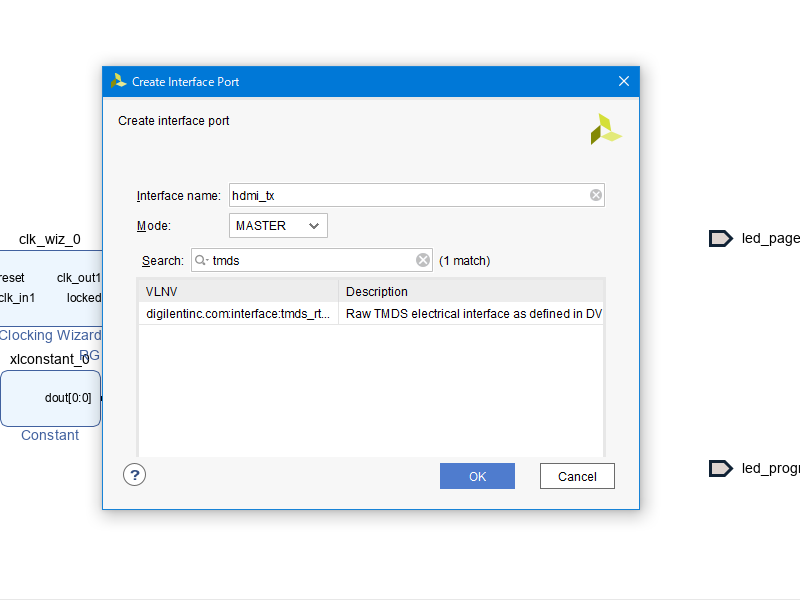Confirm the dialog with OK
Screen dimensions: 800x600
coord(477,476)
